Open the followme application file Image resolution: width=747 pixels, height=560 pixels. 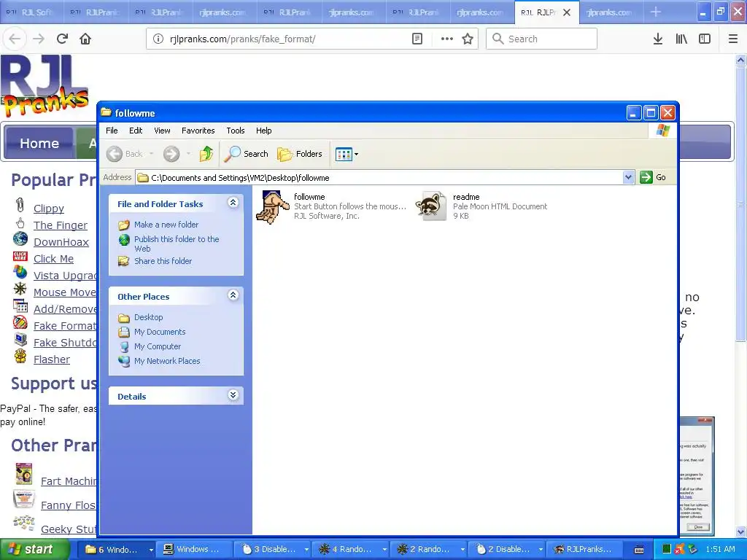click(x=273, y=206)
